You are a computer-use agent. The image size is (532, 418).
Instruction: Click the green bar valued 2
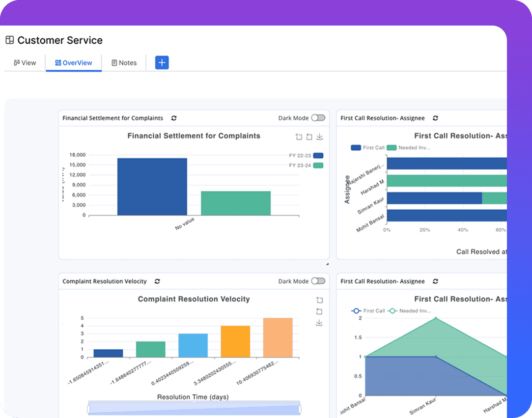point(151,349)
